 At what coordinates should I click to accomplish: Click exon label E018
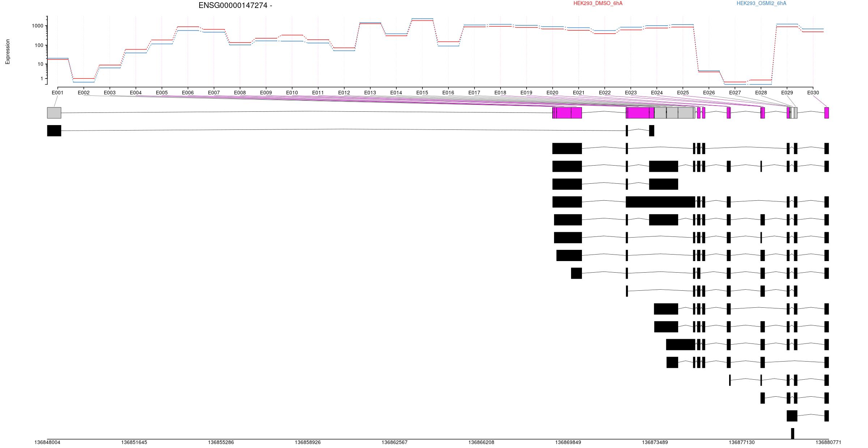click(x=500, y=93)
